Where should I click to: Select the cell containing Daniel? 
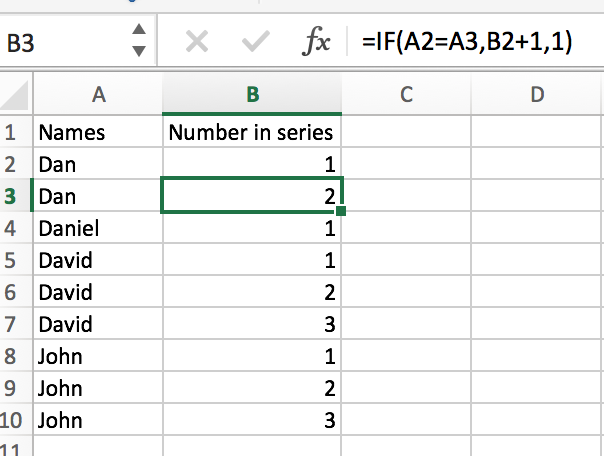[x=98, y=228]
